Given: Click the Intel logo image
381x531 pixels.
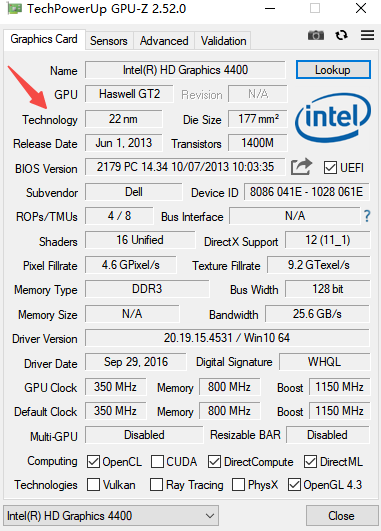Looking at the screenshot, I should 333,117.
